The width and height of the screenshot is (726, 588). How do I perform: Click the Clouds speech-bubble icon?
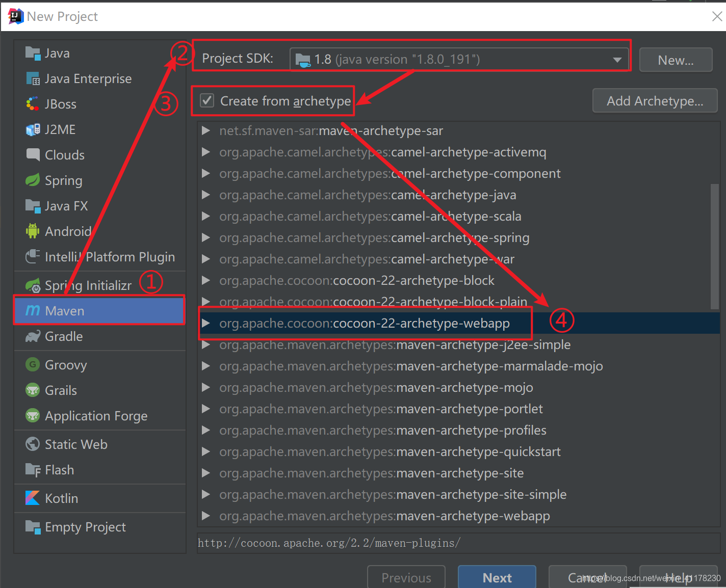33,154
